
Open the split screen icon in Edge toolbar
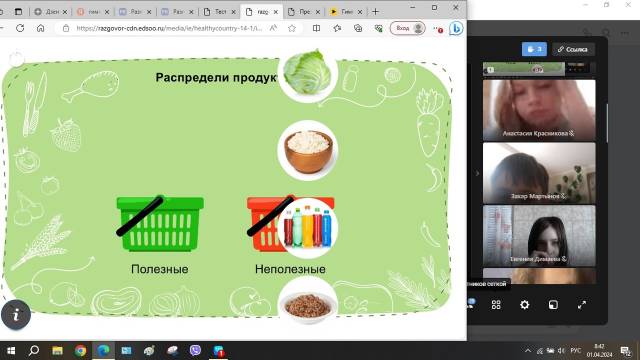(316, 28)
